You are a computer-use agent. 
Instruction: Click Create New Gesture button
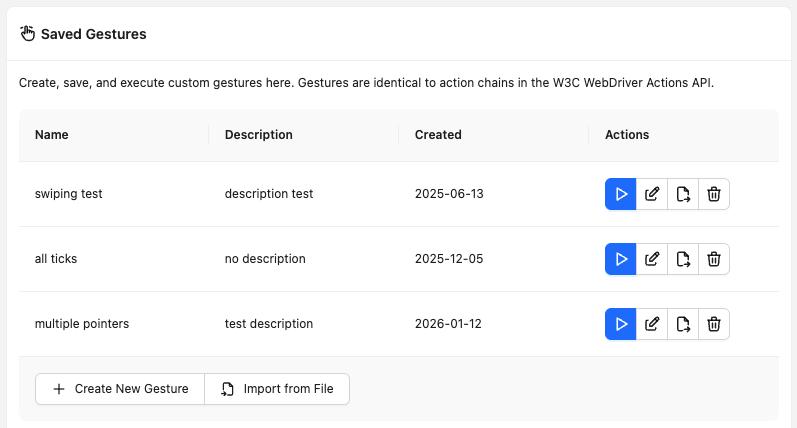(120, 389)
